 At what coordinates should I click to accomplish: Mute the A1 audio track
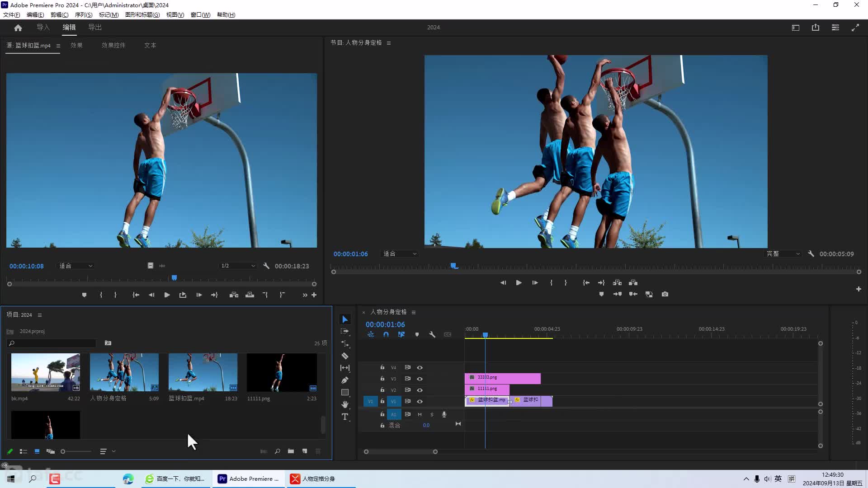[x=420, y=414]
